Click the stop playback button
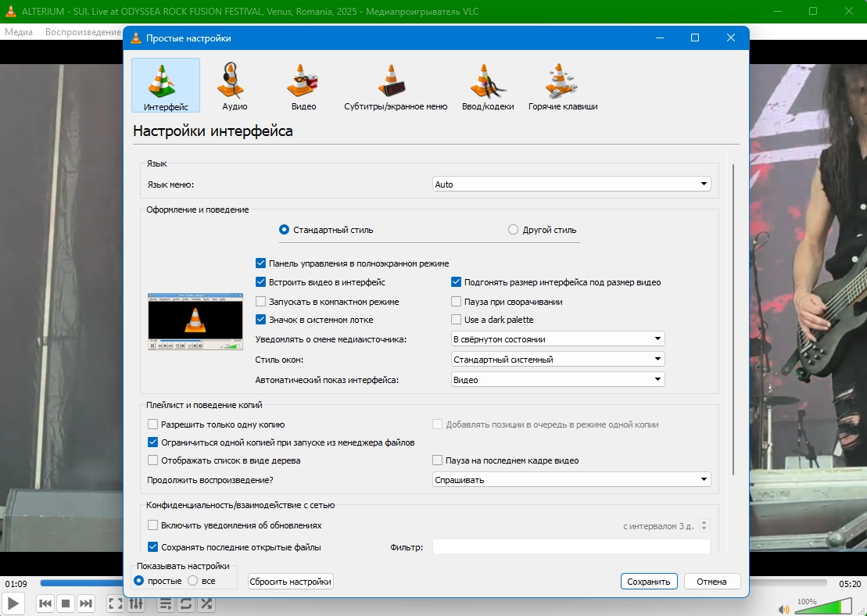 pyautogui.click(x=65, y=603)
